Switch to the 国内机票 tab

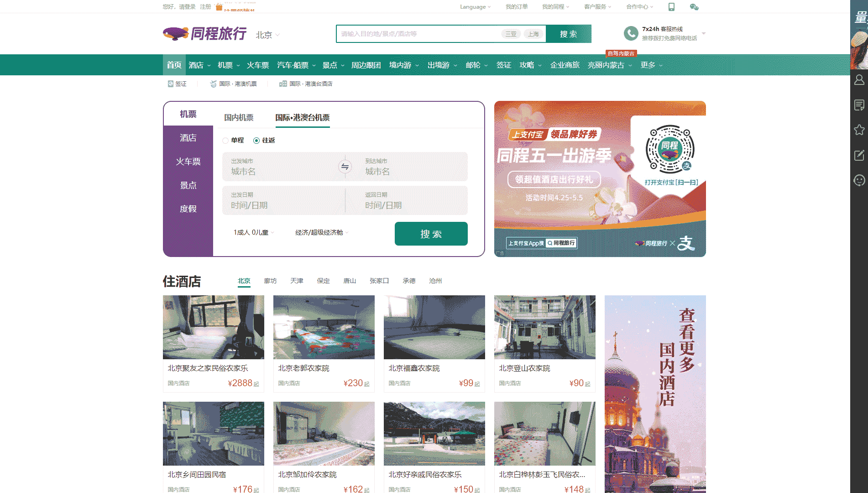click(x=239, y=118)
